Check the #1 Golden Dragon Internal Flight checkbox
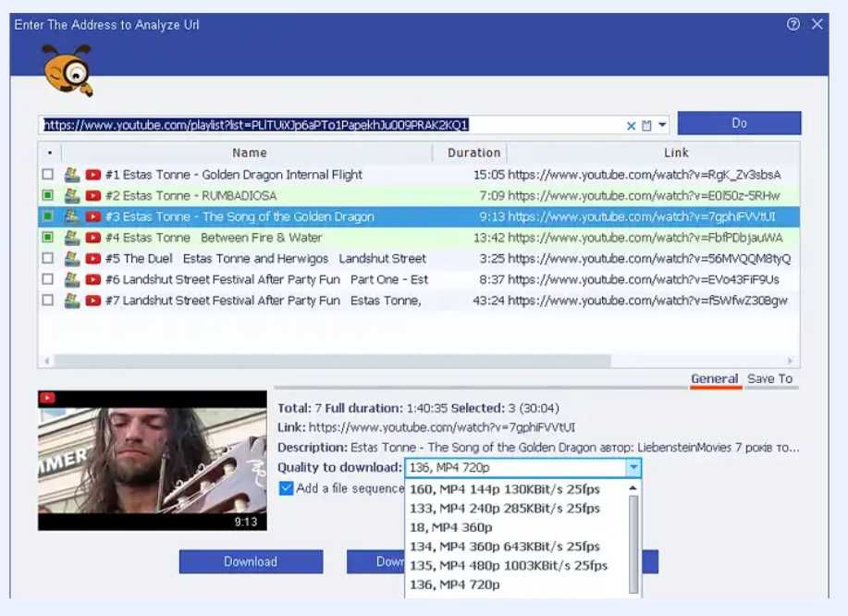 [x=47, y=174]
